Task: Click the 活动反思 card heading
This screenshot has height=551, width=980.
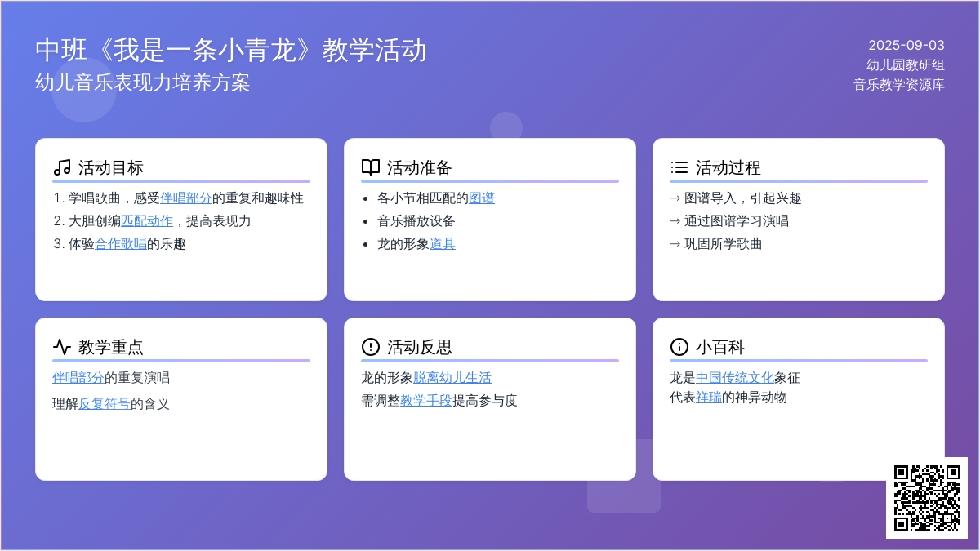Action: pyautogui.click(x=420, y=347)
